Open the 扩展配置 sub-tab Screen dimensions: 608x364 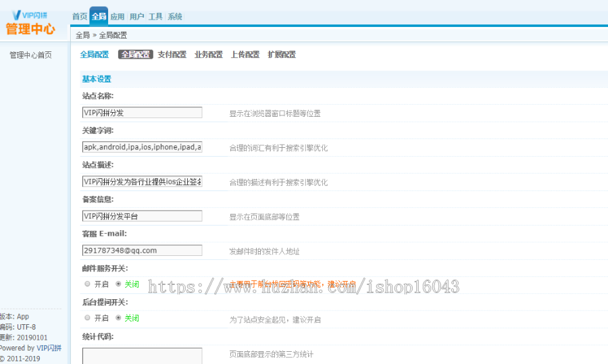coord(281,55)
